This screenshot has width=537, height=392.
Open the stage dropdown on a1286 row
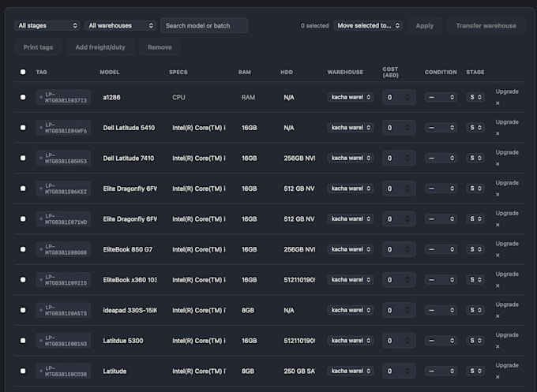[475, 97]
